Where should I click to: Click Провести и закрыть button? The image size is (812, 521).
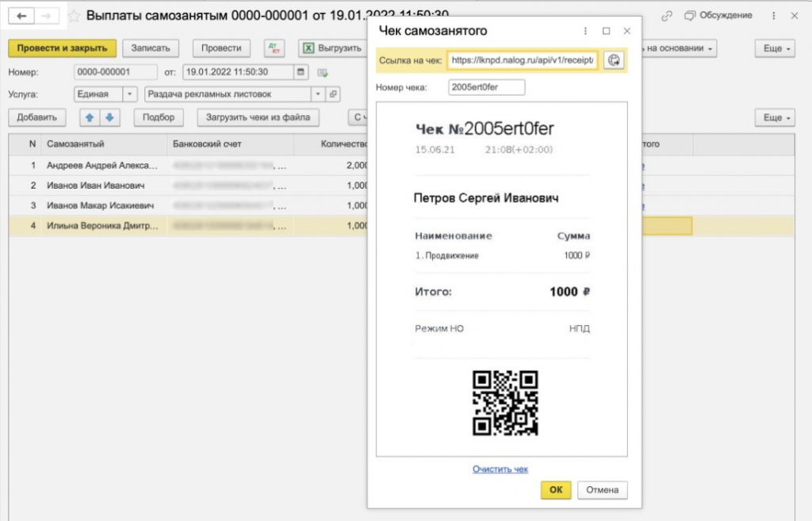coord(62,48)
